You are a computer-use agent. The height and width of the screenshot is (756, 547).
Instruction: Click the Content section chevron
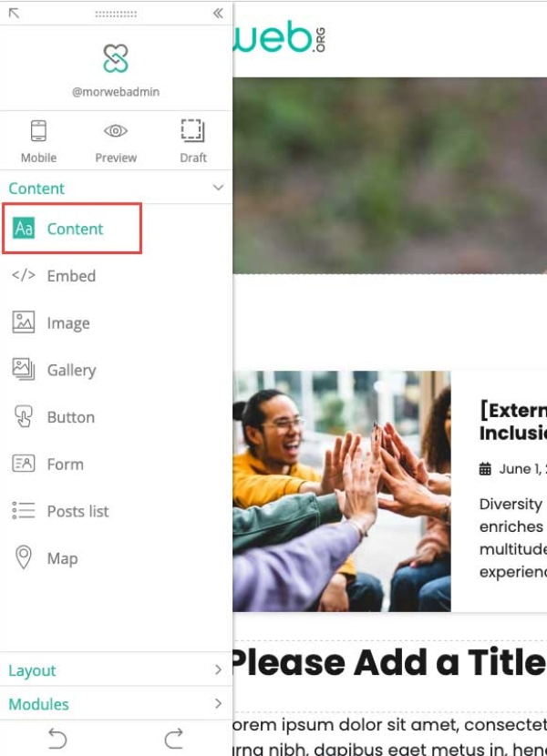tap(218, 187)
